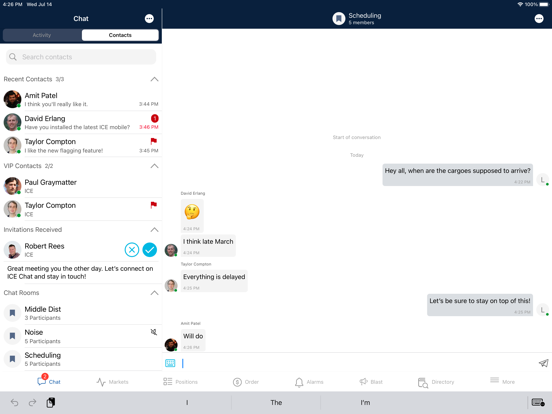
Task: Send the message with paper plane icon
Action: tap(543, 363)
